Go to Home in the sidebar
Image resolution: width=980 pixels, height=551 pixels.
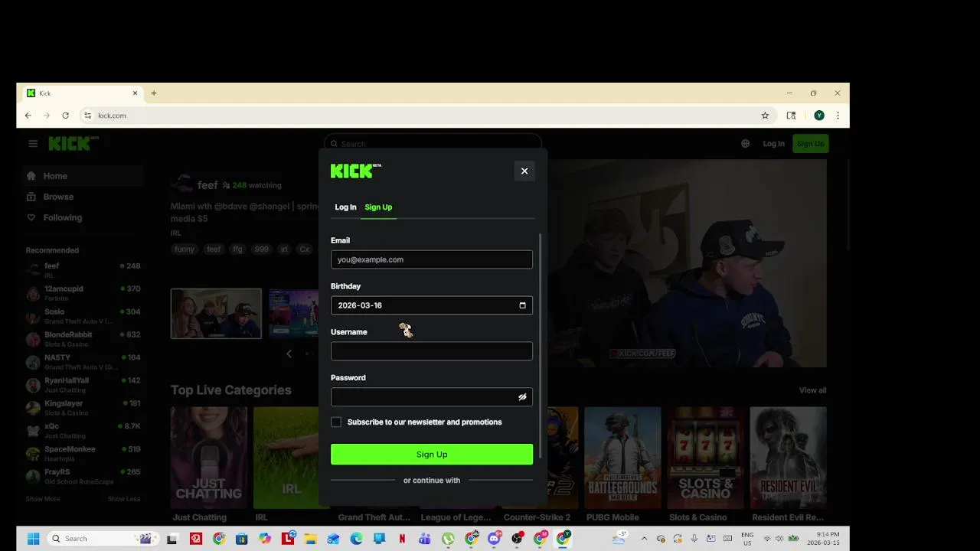click(x=83, y=176)
